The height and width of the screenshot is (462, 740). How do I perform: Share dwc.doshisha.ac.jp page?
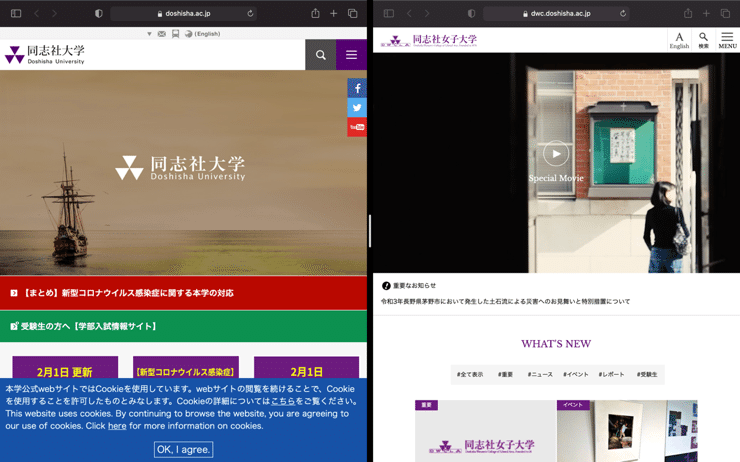688,13
